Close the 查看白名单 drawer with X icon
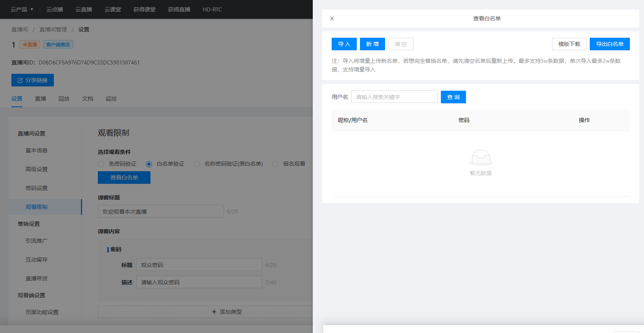The width and height of the screenshot is (644, 333). point(332,18)
